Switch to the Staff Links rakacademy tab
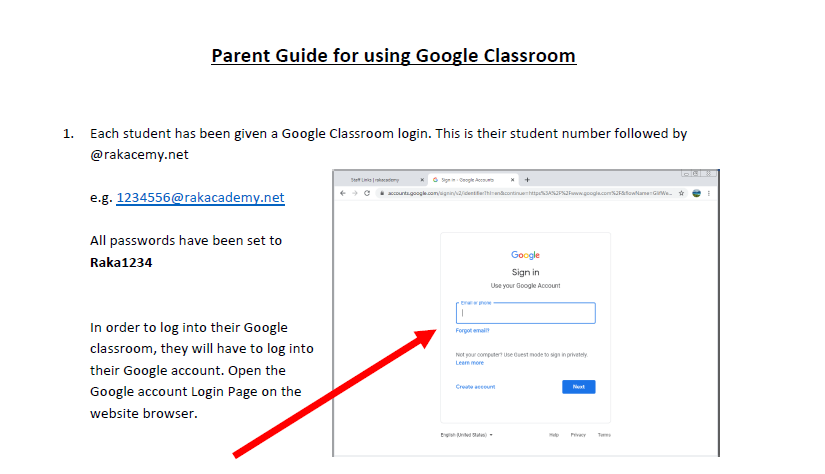 pos(381,180)
